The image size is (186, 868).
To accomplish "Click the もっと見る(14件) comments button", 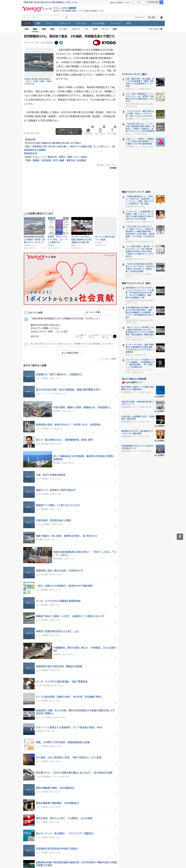I will [70, 353].
